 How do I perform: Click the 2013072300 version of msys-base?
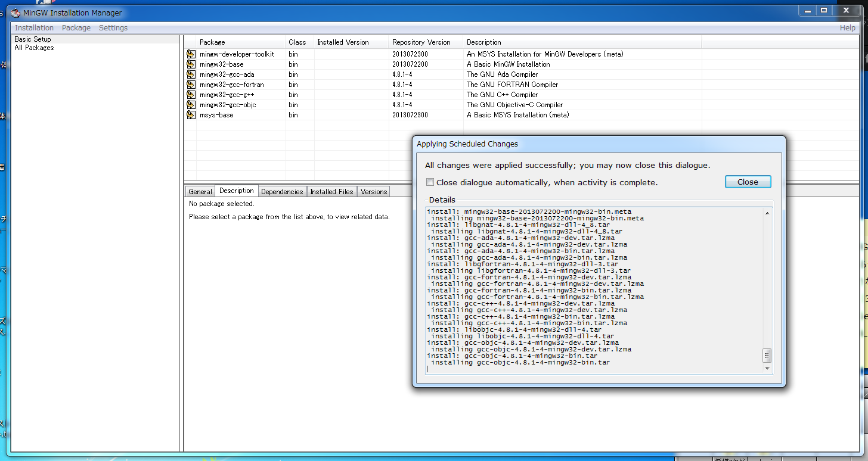click(x=410, y=115)
